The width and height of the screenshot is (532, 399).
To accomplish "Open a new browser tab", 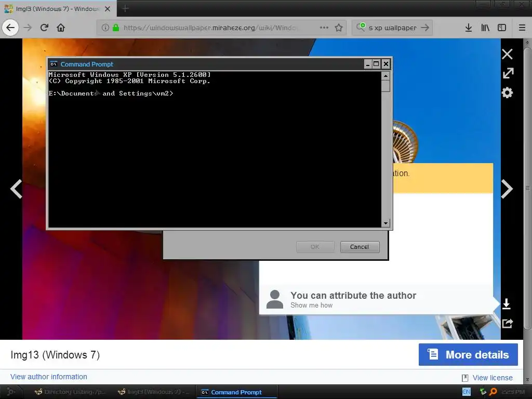I will coord(125,8).
